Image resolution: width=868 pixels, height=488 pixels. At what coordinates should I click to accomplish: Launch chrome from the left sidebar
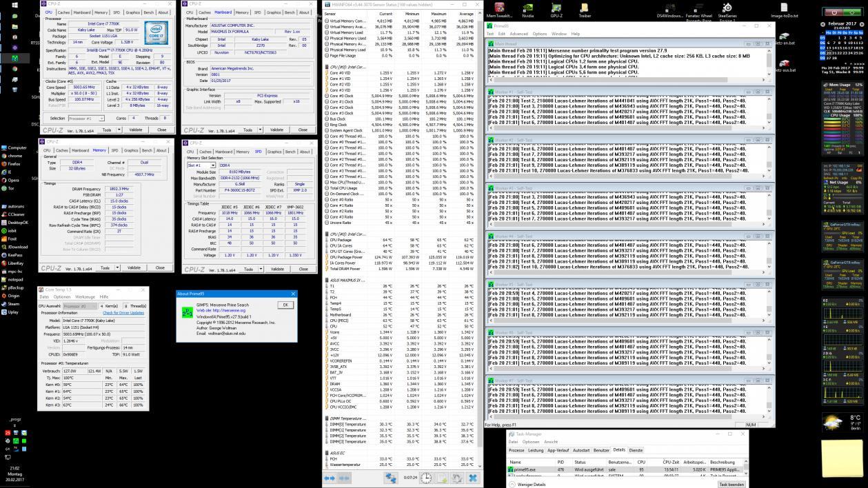point(11,156)
